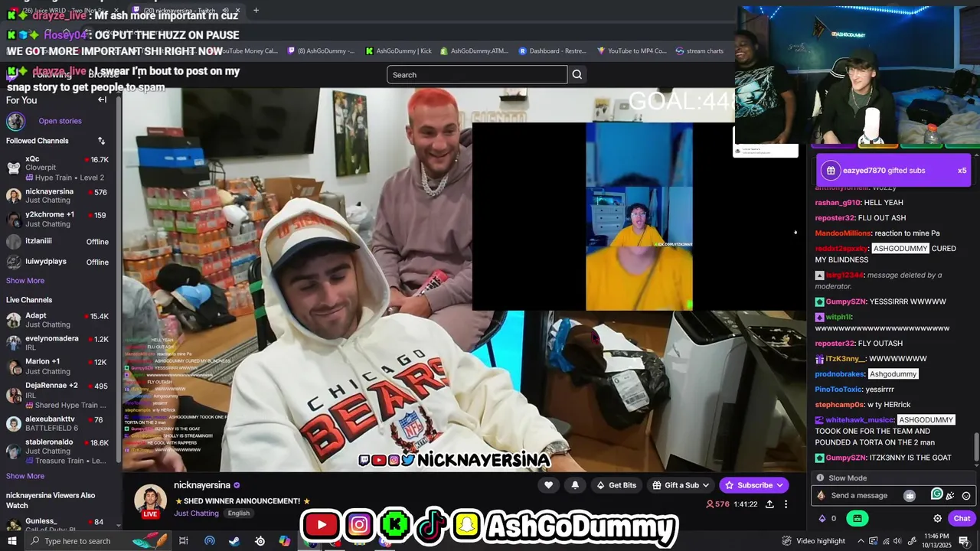Click the Get Bits button
This screenshot has height=551, width=980.
point(616,485)
